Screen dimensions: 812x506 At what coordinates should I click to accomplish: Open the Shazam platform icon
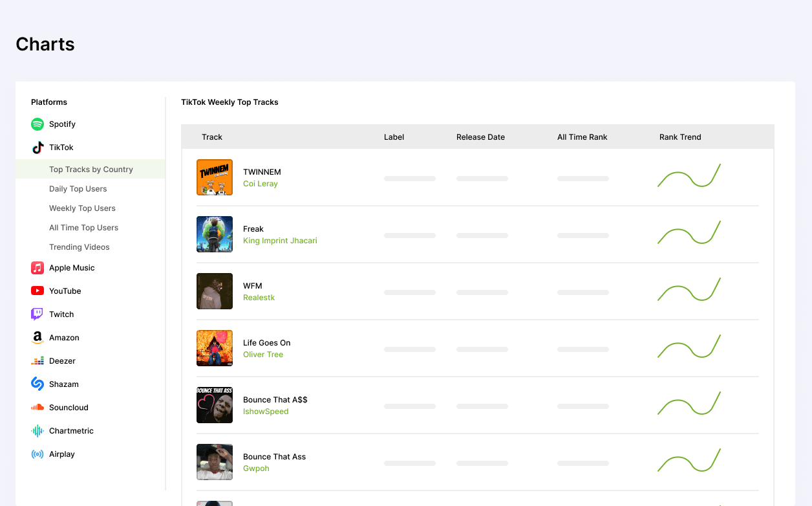point(37,384)
